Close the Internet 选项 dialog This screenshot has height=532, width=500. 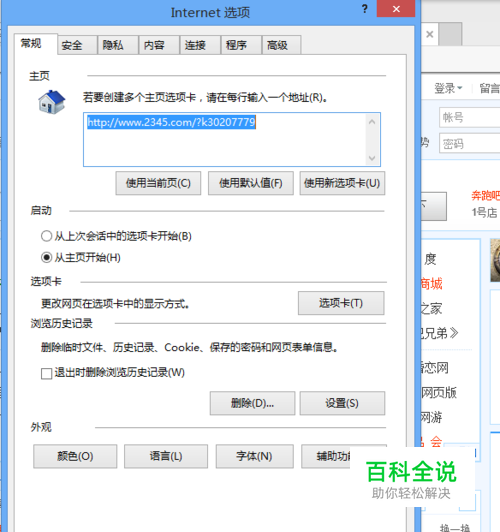(x=396, y=8)
